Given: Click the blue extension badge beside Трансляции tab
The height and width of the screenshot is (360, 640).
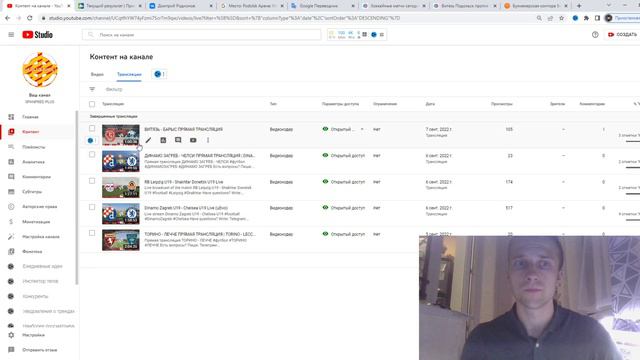Looking at the screenshot, I should (159, 74).
